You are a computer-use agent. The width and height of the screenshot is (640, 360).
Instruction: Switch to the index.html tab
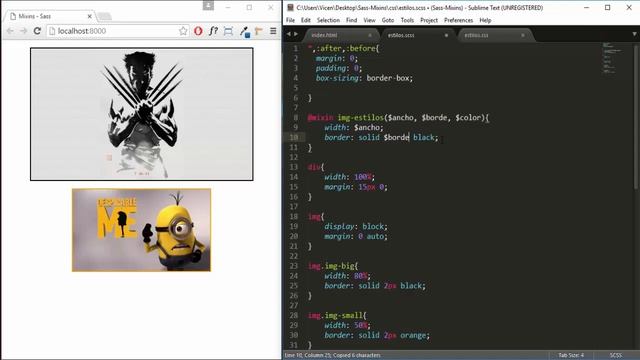pyautogui.click(x=339, y=35)
